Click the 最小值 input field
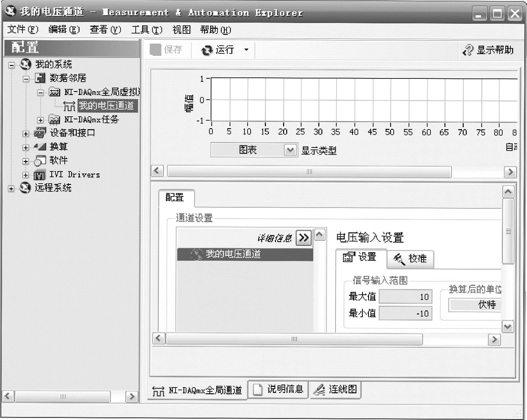The height and width of the screenshot is (420, 527). point(406,313)
